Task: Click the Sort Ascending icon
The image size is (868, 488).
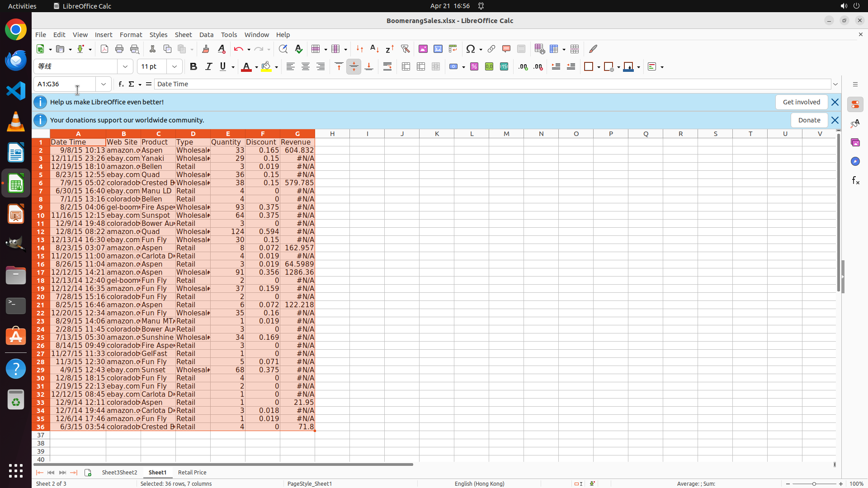Action: (374, 49)
